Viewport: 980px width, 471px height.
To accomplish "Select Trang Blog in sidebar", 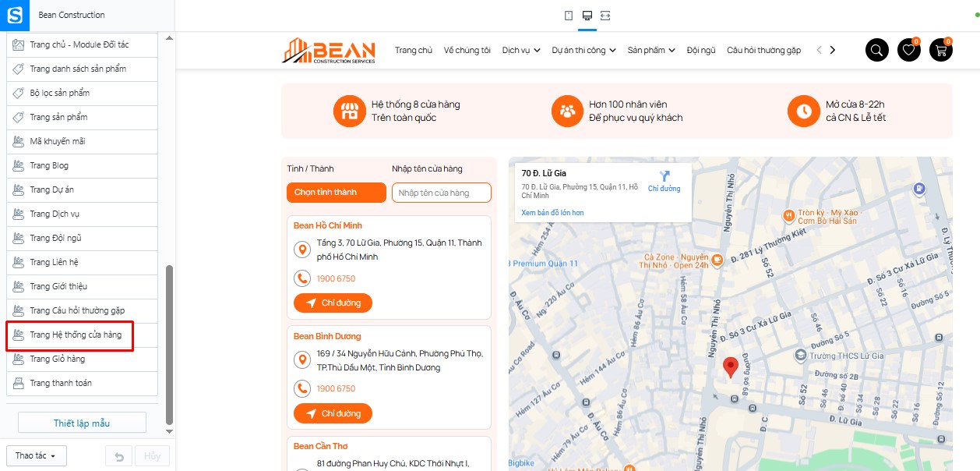I will [x=82, y=165].
